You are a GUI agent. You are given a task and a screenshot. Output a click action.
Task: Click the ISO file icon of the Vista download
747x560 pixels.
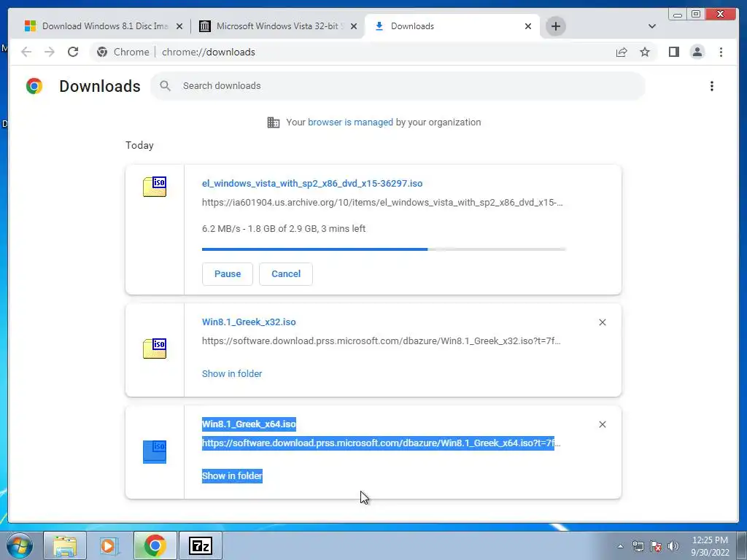(155, 187)
